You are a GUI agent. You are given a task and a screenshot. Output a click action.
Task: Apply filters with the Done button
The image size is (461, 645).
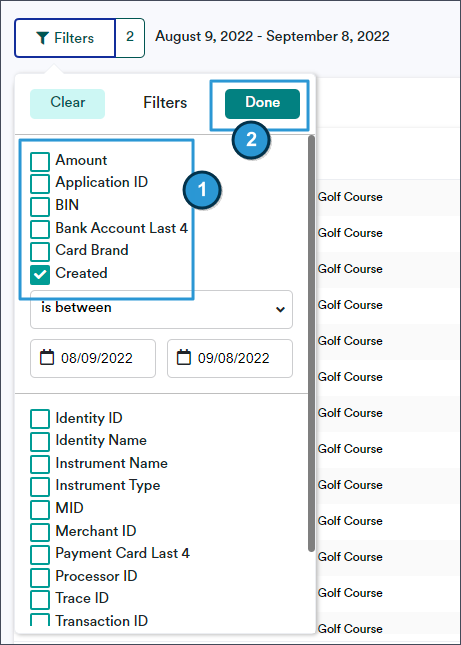pyautogui.click(x=262, y=104)
